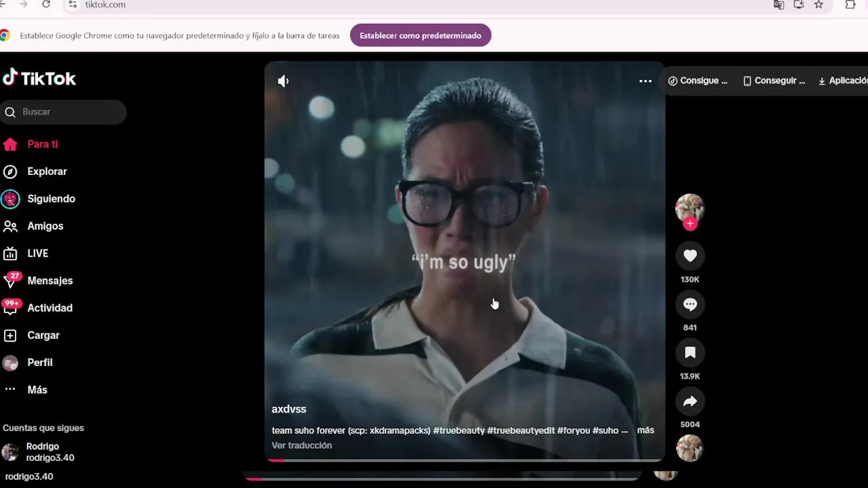Expand caption with más link
868x488 pixels.
pos(646,430)
